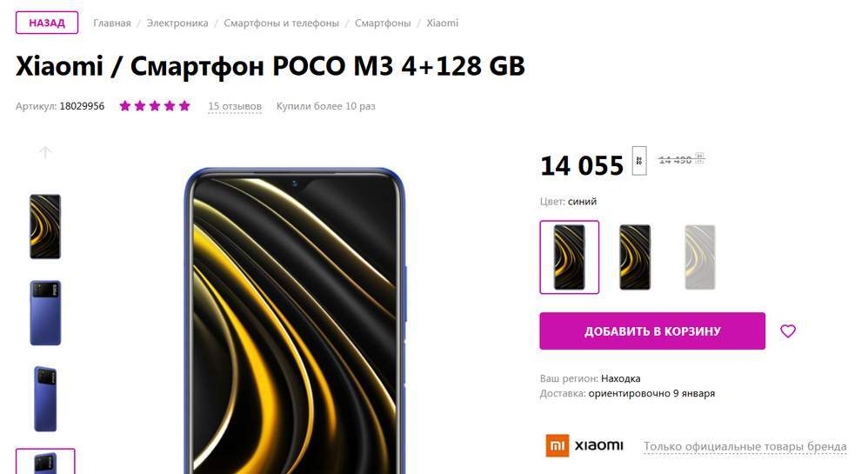Add product to favorites with heart icon
The image size is (868, 474).
point(788,331)
